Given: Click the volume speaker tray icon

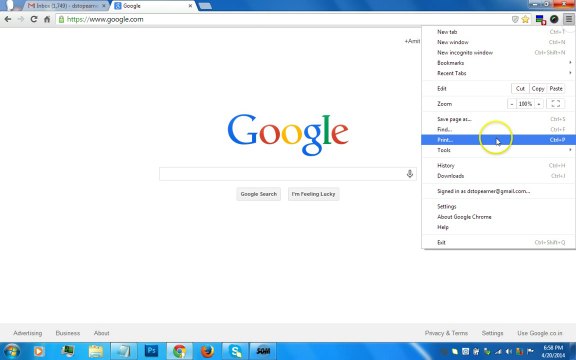Looking at the screenshot, I should click(x=508, y=352).
